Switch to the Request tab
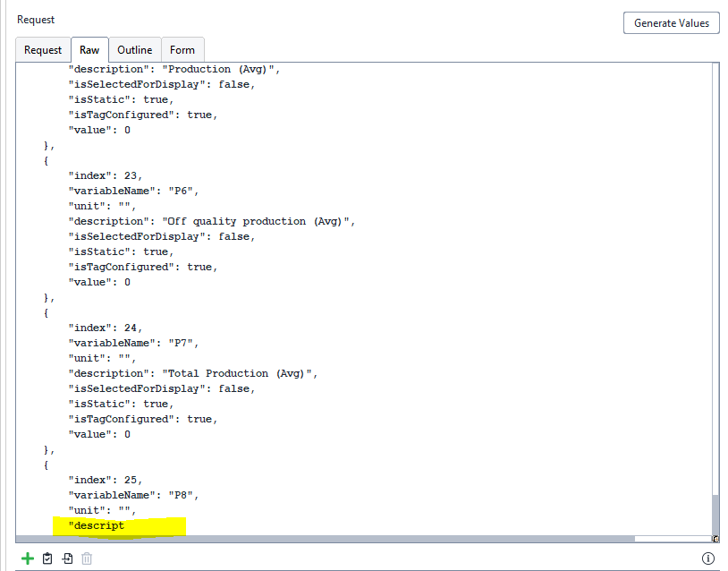The image size is (728, 571). tap(43, 50)
